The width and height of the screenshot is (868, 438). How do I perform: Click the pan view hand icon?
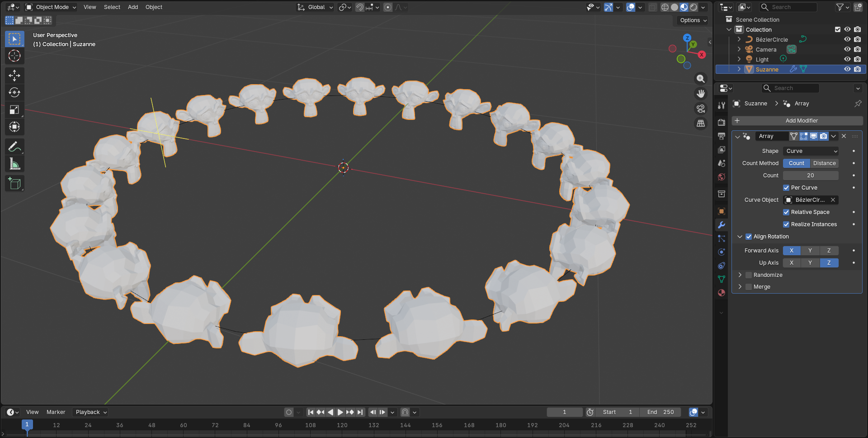click(701, 94)
